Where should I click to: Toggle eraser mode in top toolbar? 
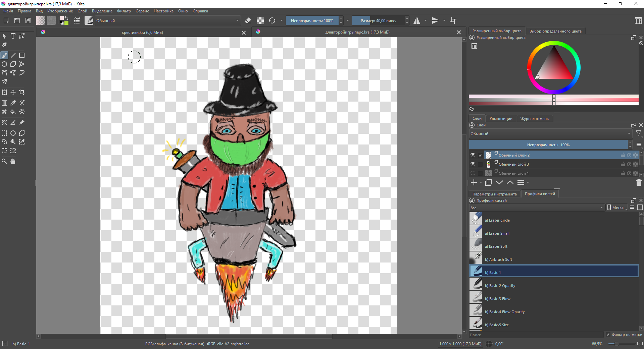(248, 21)
